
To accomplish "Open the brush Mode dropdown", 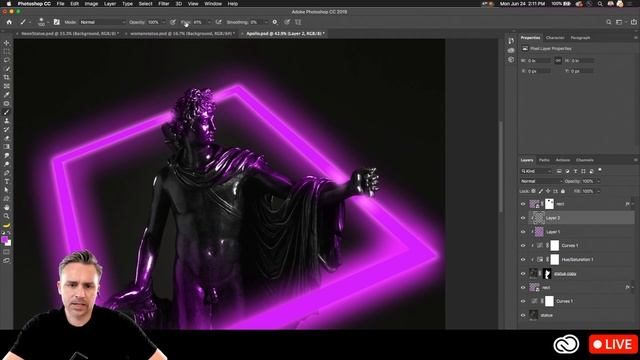I will coord(102,22).
